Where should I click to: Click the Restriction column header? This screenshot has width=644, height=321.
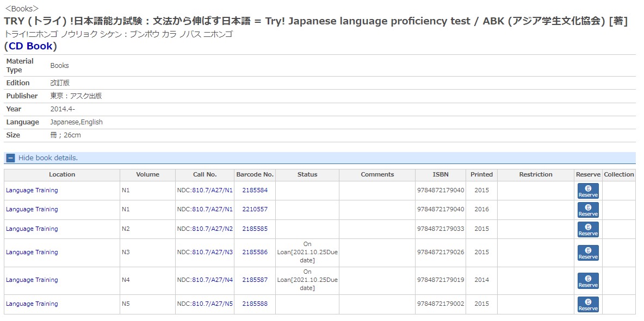coord(536,175)
